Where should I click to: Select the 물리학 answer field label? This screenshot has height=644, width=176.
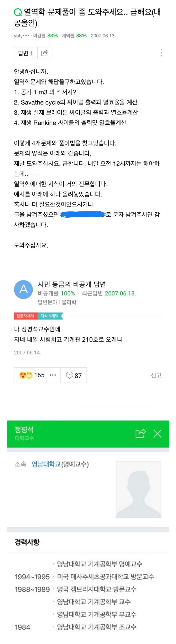(69, 302)
